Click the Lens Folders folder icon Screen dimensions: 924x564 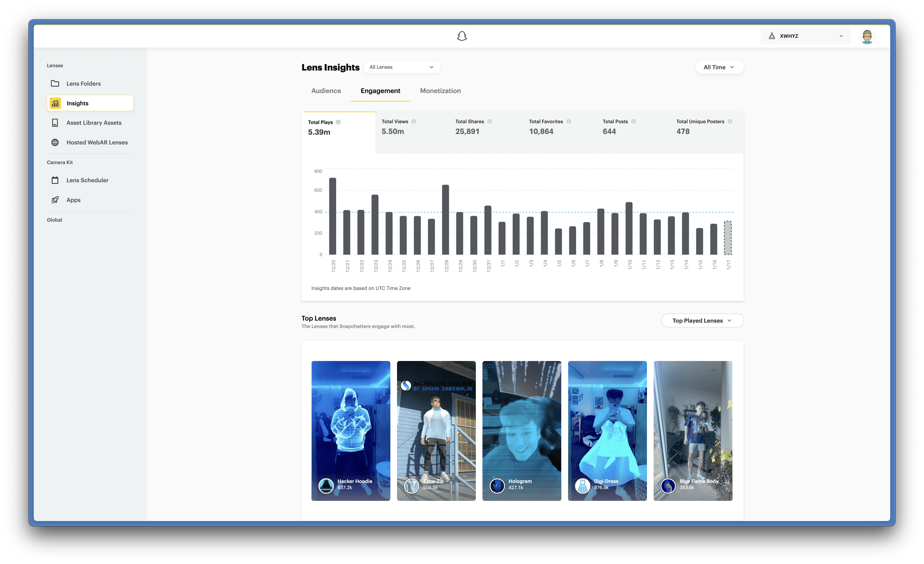pyautogui.click(x=55, y=84)
